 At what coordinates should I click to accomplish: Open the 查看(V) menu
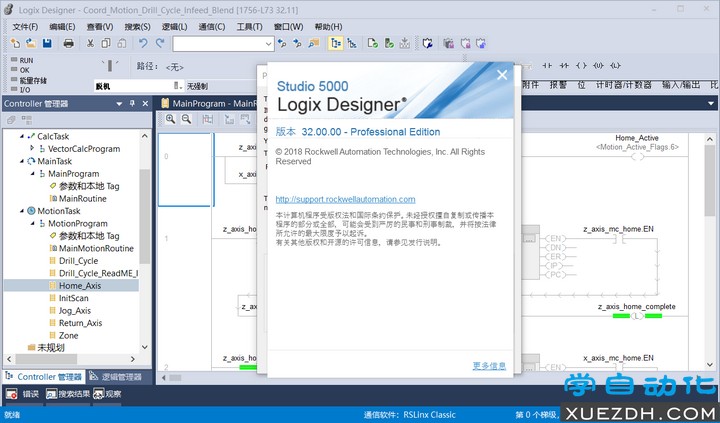(x=100, y=27)
